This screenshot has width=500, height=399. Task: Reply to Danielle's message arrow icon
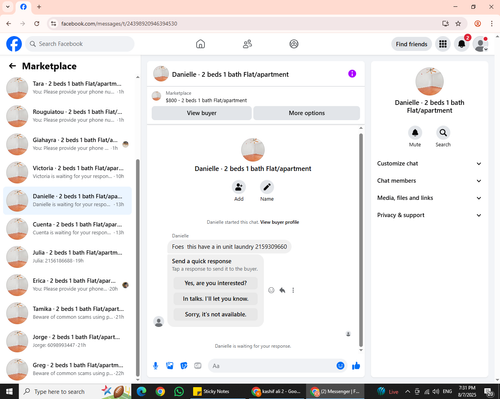pyautogui.click(x=282, y=290)
